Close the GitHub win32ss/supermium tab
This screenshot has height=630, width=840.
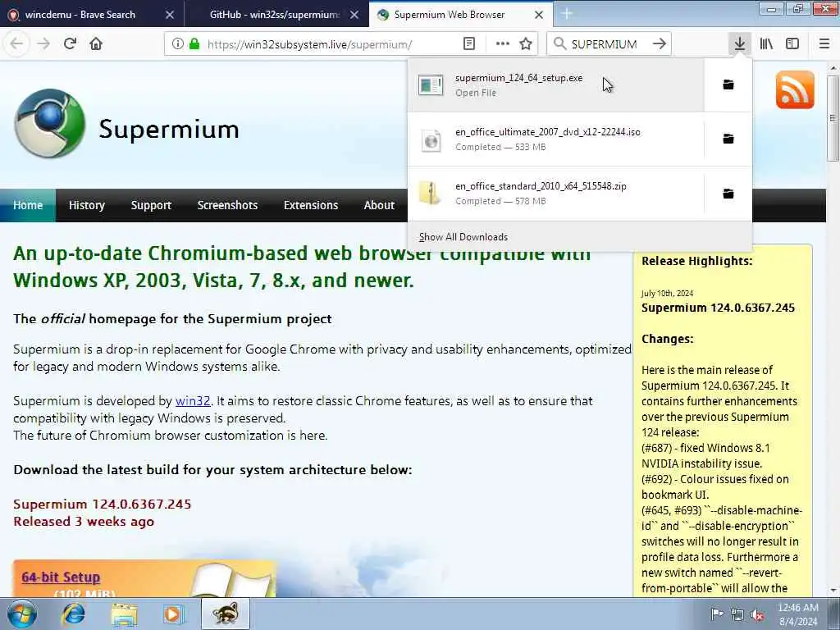tap(354, 15)
